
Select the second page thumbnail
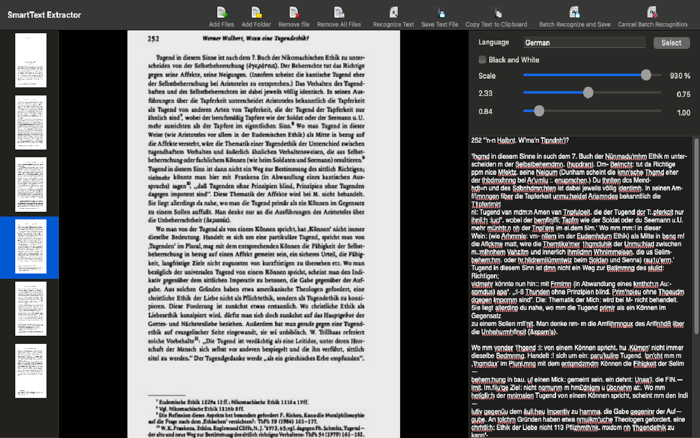tap(30, 122)
